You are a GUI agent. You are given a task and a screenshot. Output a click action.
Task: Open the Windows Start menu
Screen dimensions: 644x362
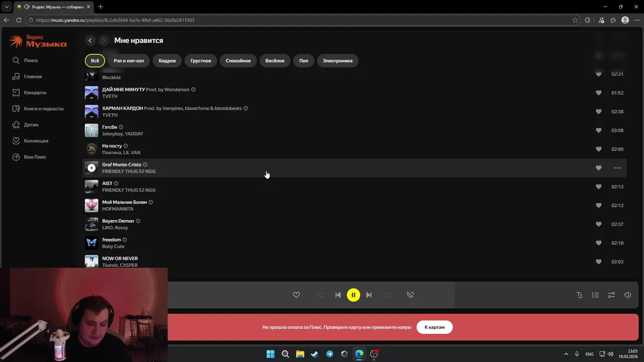tap(270, 354)
